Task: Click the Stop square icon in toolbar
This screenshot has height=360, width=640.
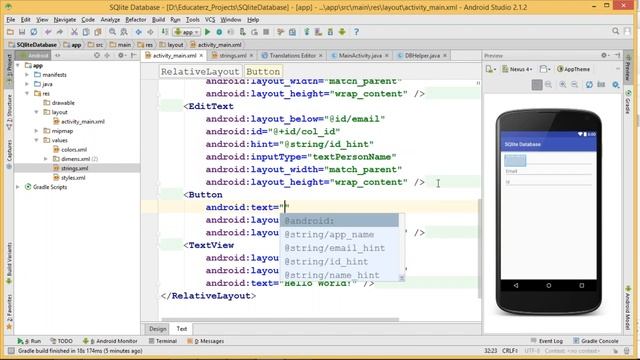Action: pyautogui.click(x=266, y=32)
